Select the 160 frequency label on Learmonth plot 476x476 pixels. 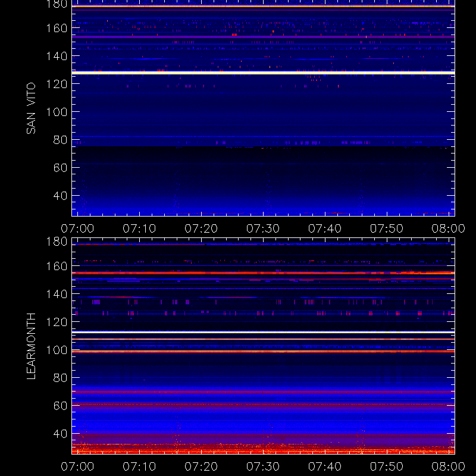click(57, 266)
